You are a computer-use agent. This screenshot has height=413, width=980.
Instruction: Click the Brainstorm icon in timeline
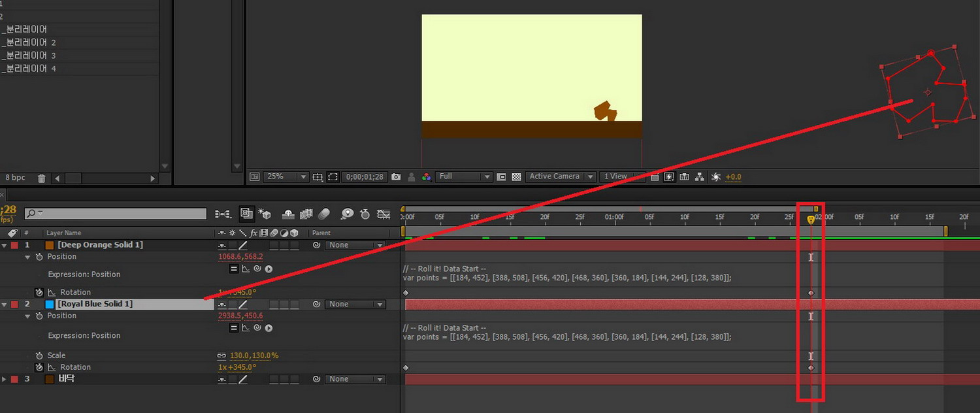[347, 214]
